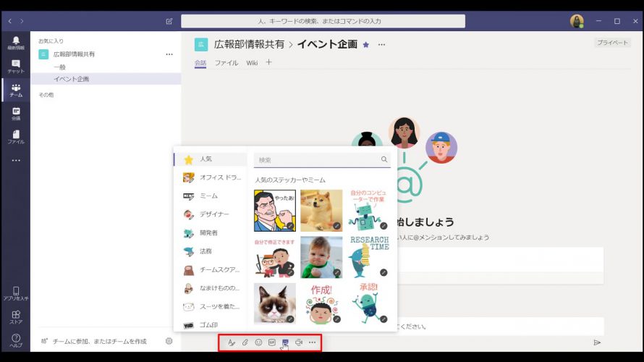The width and height of the screenshot is (644, 362).
Task: Click the お気に入り section header
Action: point(51,41)
